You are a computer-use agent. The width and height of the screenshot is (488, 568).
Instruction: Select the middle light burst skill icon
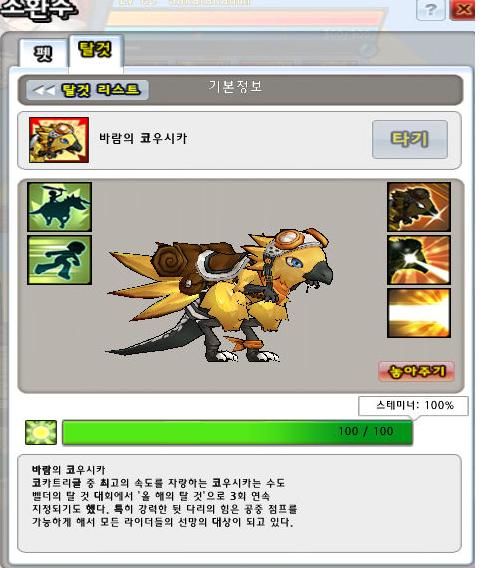[419, 260]
